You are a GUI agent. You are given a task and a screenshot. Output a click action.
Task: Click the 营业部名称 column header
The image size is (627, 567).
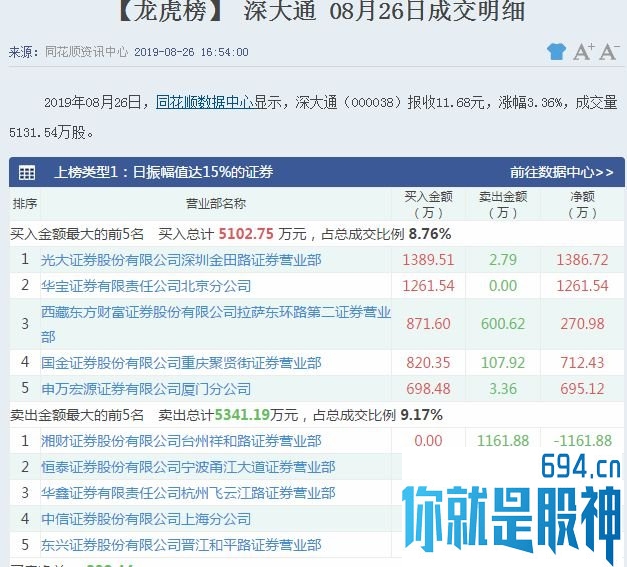[x=216, y=204]
